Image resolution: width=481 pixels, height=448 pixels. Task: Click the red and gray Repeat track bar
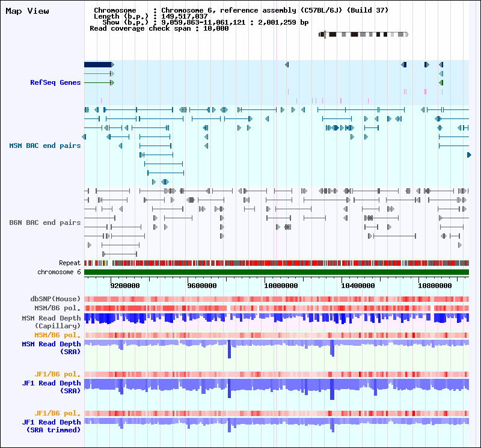click(x=277, y=263)
